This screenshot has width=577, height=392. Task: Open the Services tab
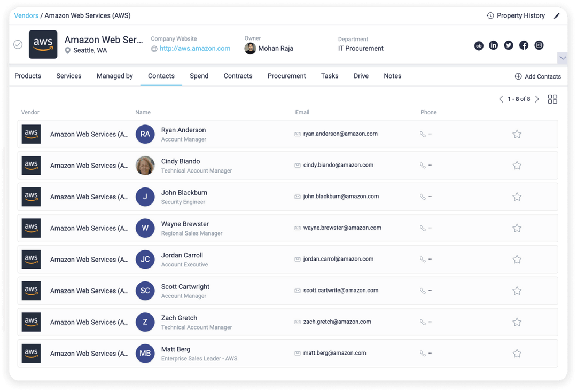click(x=69, y=76)
